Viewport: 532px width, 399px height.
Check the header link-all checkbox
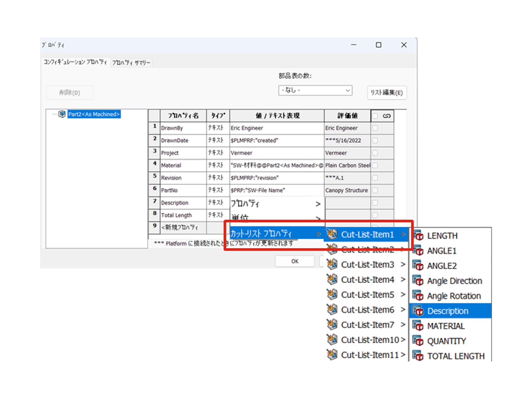coord(375,116)
